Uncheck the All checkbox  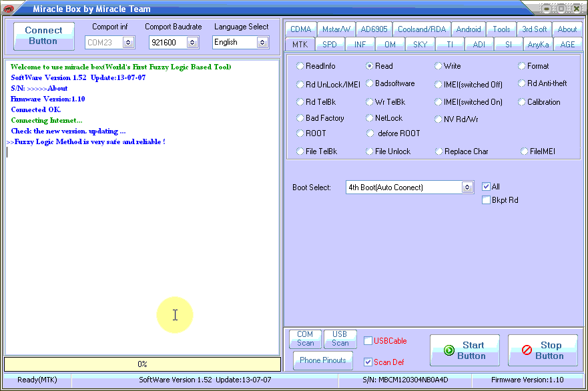click(486, 187)
